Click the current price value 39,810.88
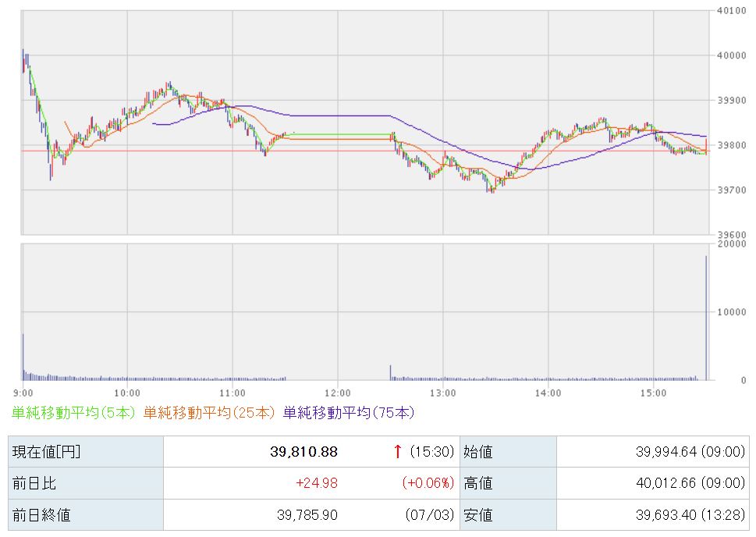The width and height of the screenshot is (756, 537). coord(303,452)
